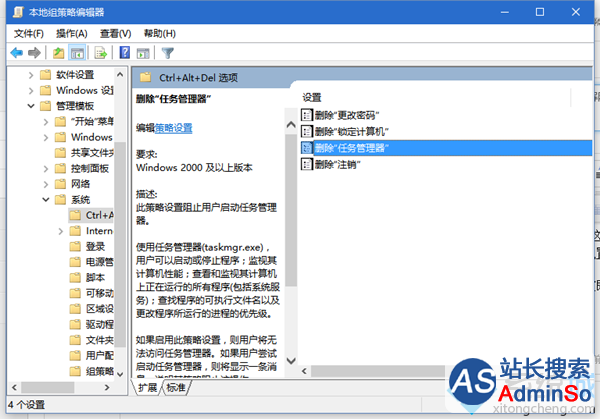Select the 删除"任务管理器" policy row
The height and width of the screenshot is (419, 600).
point(446,148)
